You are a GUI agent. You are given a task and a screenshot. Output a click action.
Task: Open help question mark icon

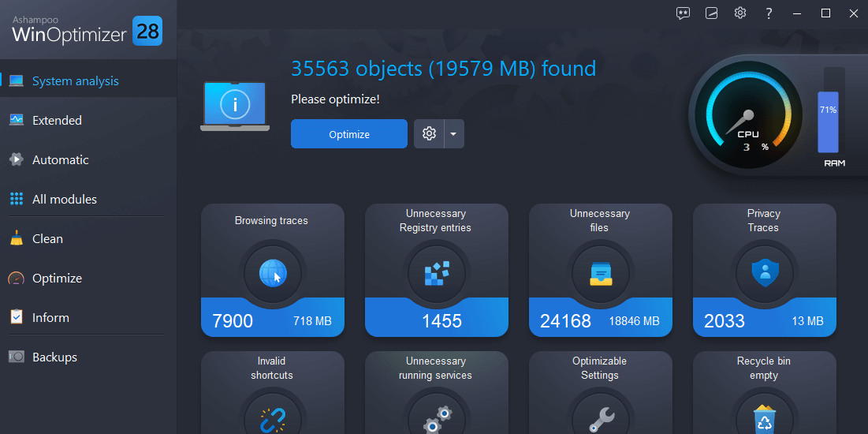pyautogui.click(x=769, y=13)
